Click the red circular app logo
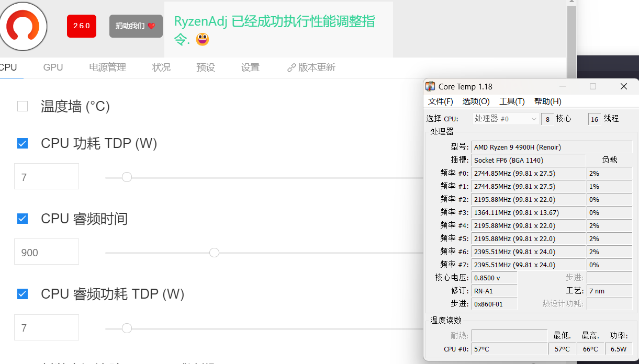The width and height of the screenshot is (639, 364). 23,26
